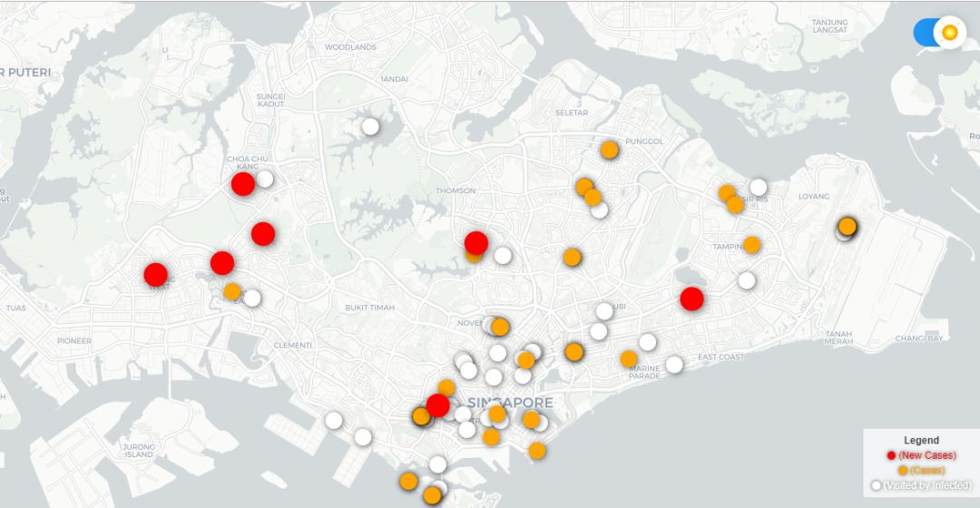Click the red New Cases legend dot
This screenshot has width=980, height=508.
coord(891,455)
